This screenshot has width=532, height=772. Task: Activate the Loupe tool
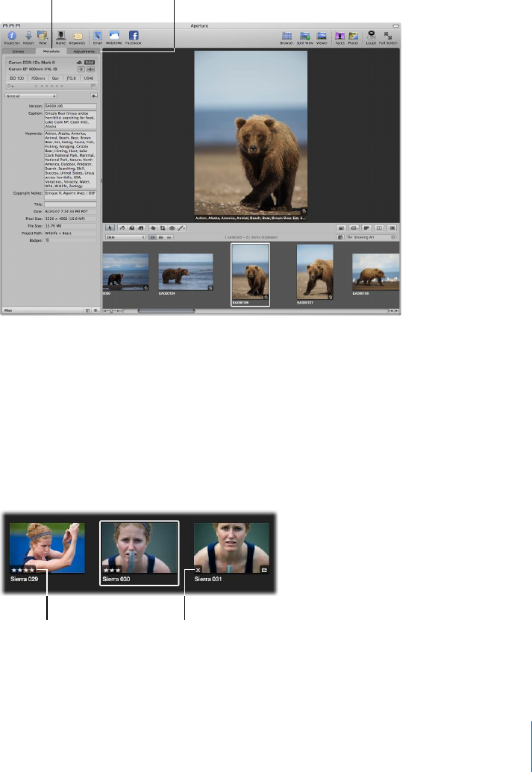(372, 36)
